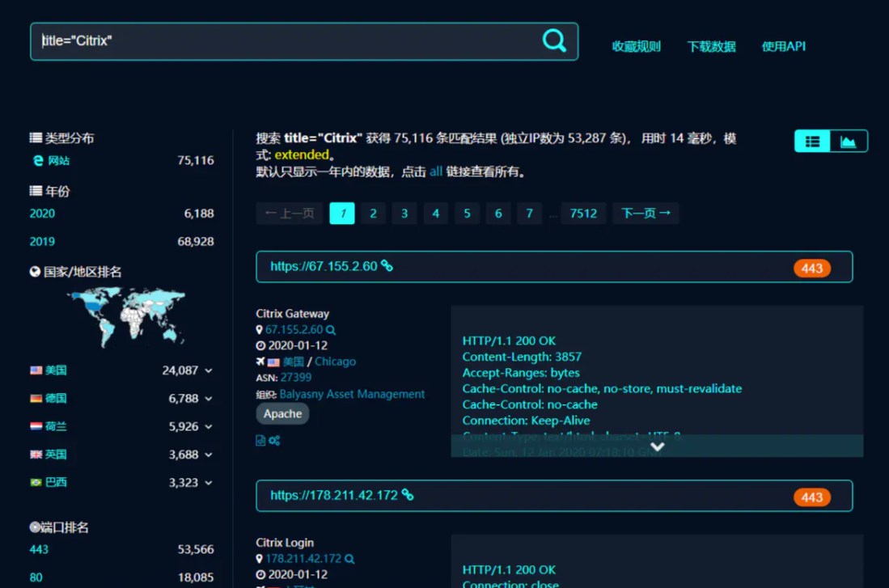Screen dimensions: 889x588
Task: Filter by country 荷兰
Action: (x=56, y=426)
